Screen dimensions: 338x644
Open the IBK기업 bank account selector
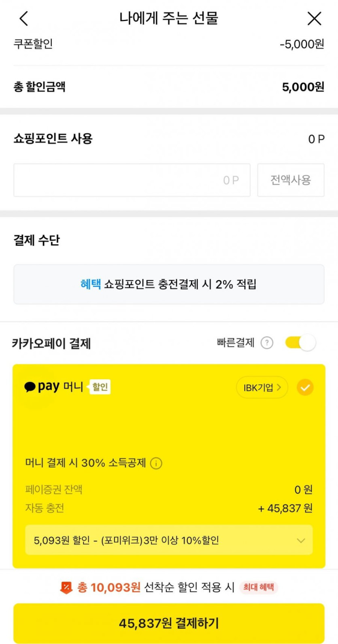coord(261,387)
